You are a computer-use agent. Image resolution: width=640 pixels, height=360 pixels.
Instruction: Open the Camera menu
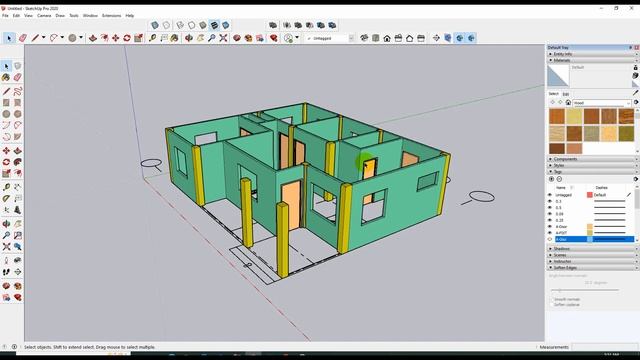44,16
